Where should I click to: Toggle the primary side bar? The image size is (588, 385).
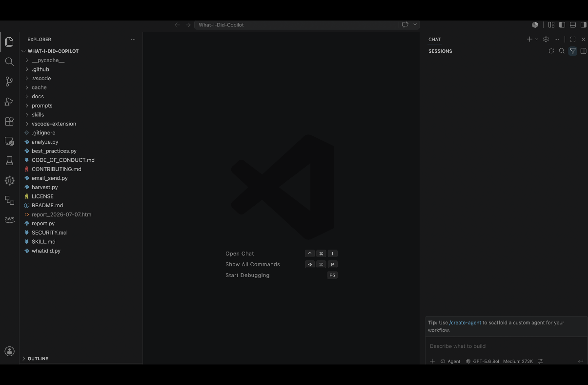tap(562, 24)
